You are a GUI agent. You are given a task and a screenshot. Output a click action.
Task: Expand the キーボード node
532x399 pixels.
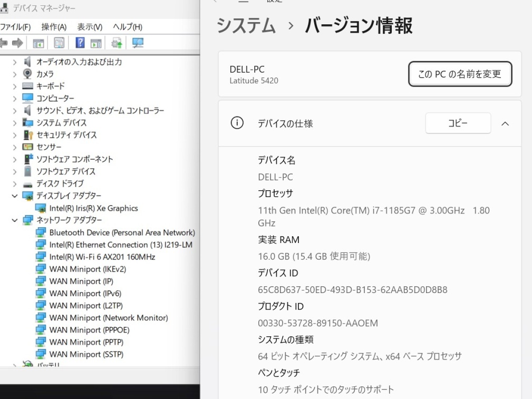(x=15, y=86)
